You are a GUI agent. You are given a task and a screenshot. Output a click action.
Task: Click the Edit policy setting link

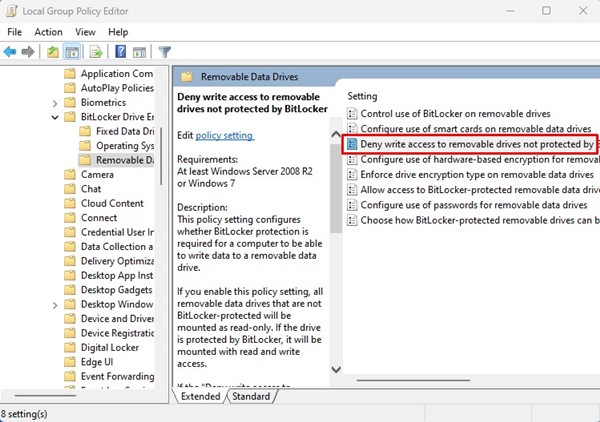tap(224, 135)
